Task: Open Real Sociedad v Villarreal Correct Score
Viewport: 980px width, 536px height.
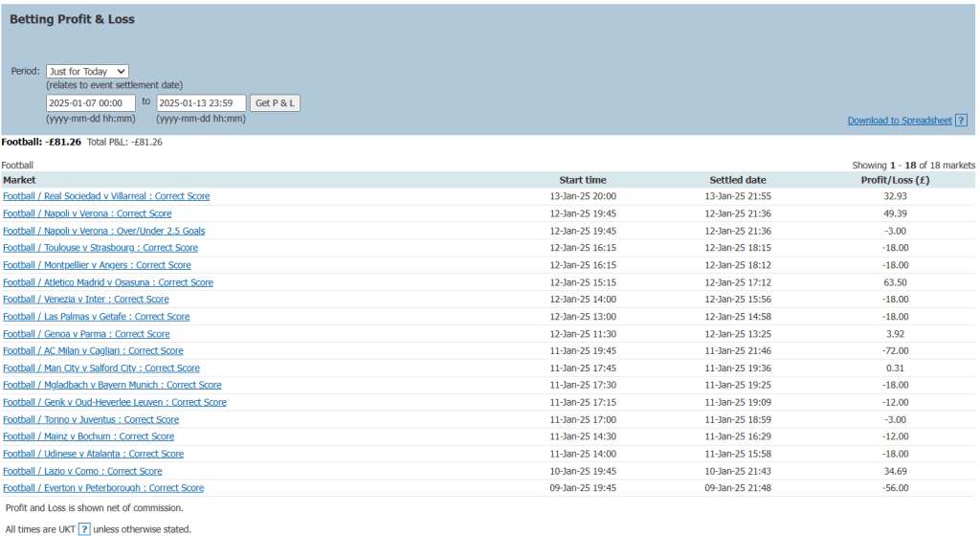Action: (106, 196)
